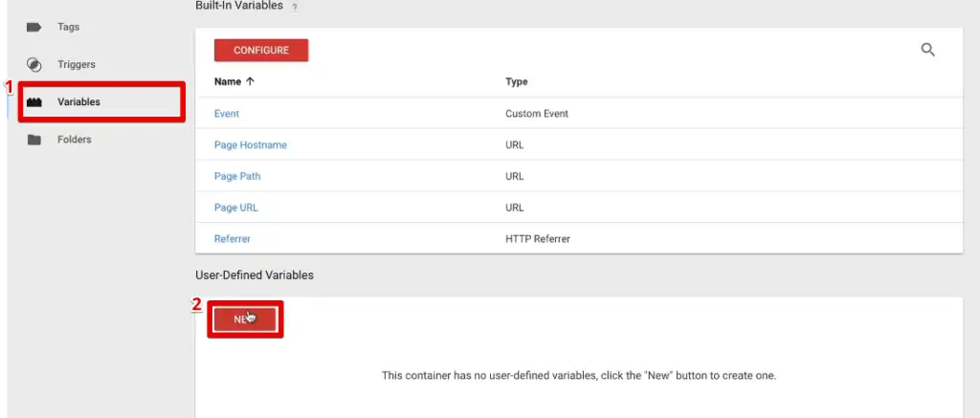The height and width of the screenshot is (418, 980).
Task: Open the Referrer variable link
Action: click(232, 239)
